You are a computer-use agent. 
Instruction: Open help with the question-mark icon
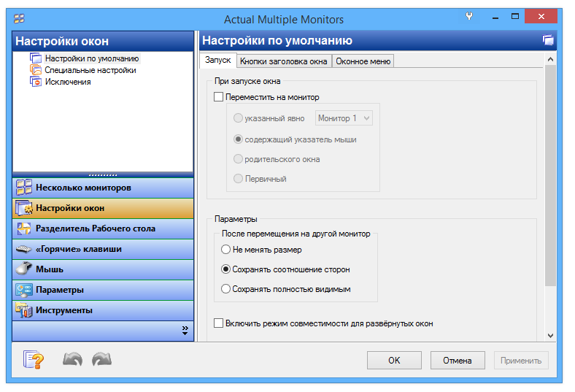(x=34, y=360)
